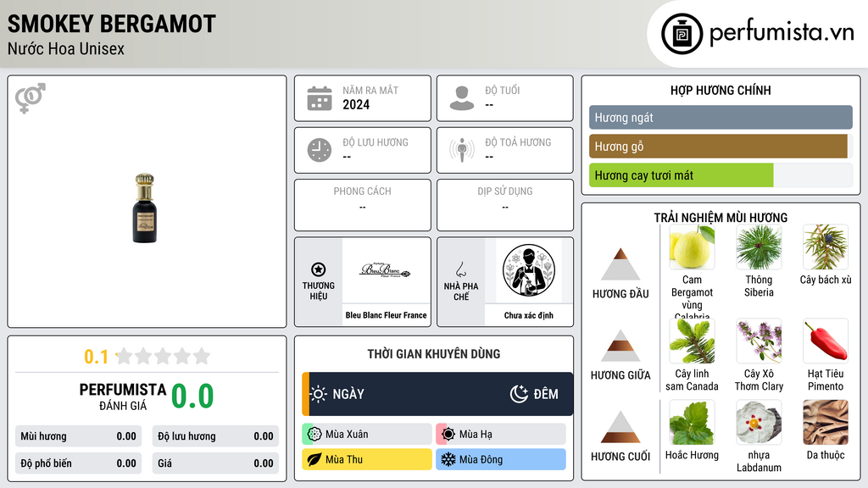Click the Da thuộc leather image
Viewport: 868px width, 488px height.
tap(826, 423)
